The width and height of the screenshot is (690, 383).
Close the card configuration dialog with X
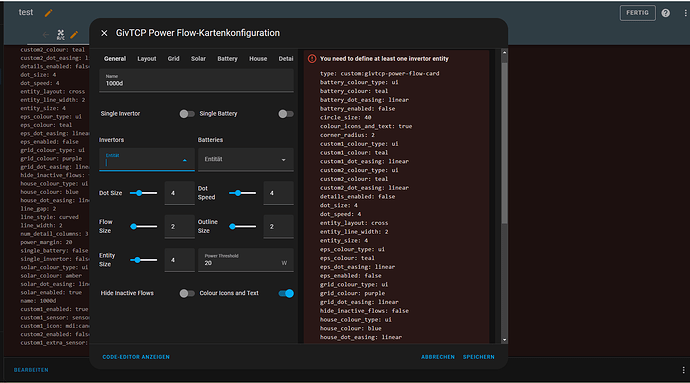point(104,33)
